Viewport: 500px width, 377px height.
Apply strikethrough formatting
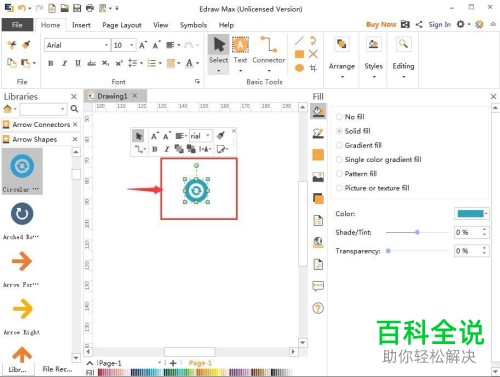(x=91, y=63)
